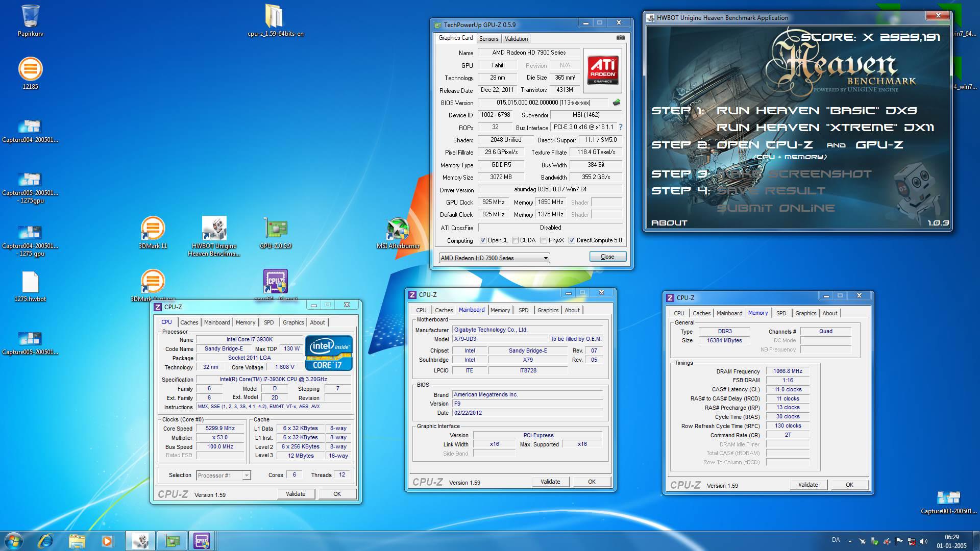Switch to HWBOT Heaven taskbar button
The height and width of the screenshot is (551, 980).
(x=140, y=540)
